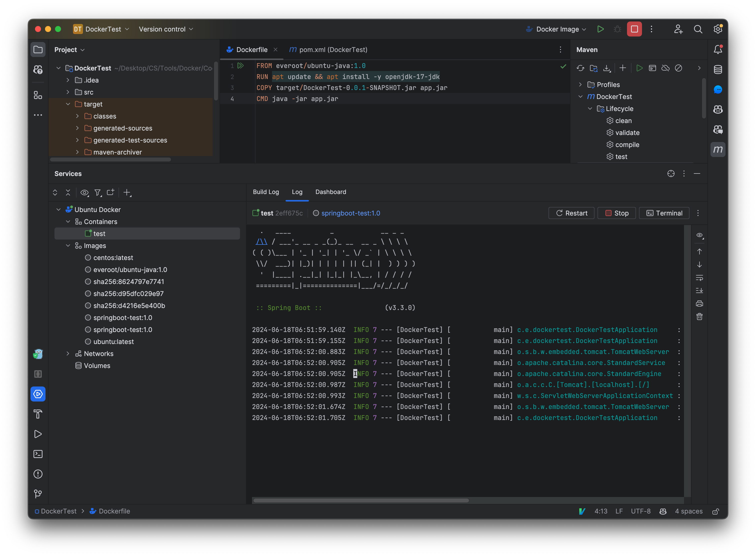Clear the log with trash icon
756x556 pixels.
coord(699,317)
